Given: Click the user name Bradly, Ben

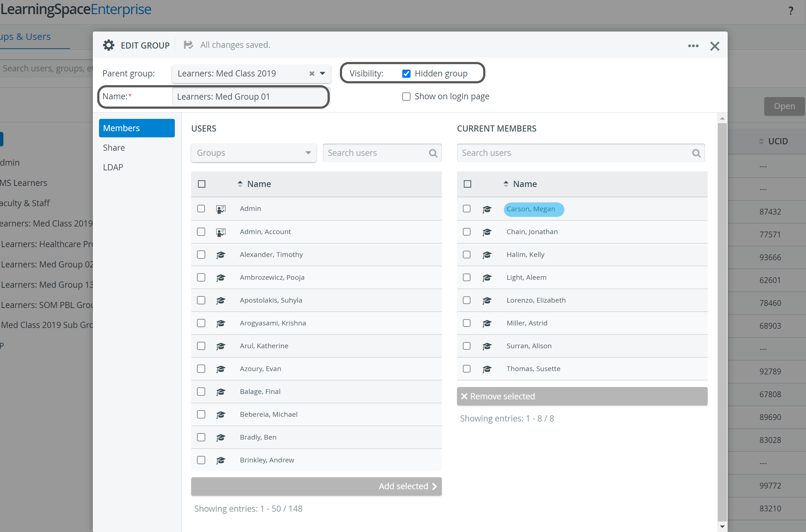Looking at the screenshot, I should click(x=258, y=437).
